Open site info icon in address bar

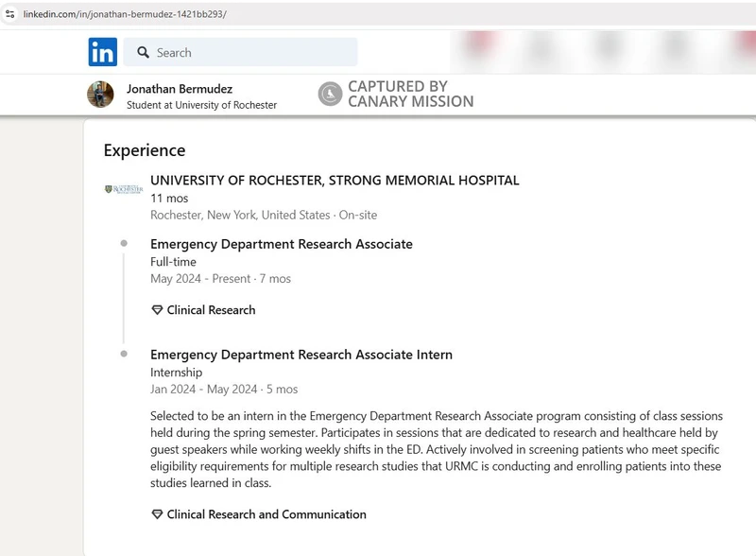9,14
